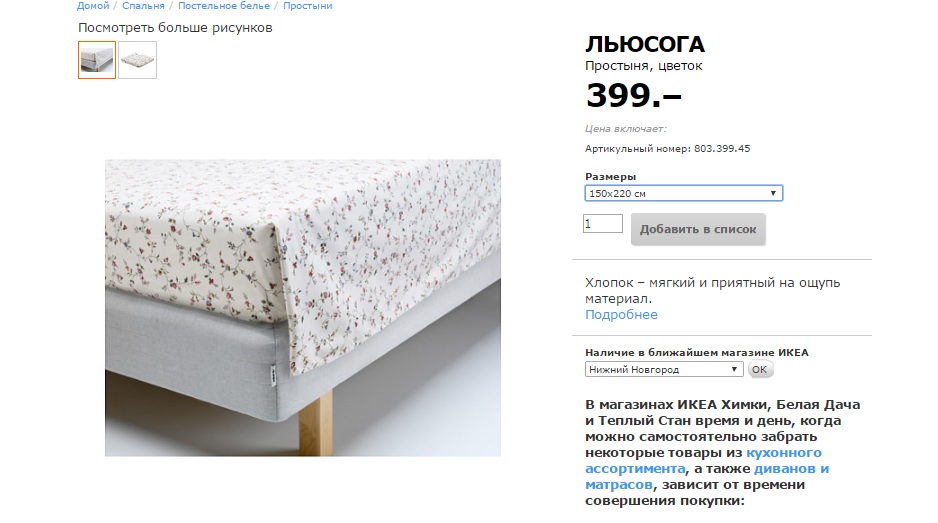Expand the Размеры 150x220 см dropdown
938x523 pixels.
[x=684, y=193]
